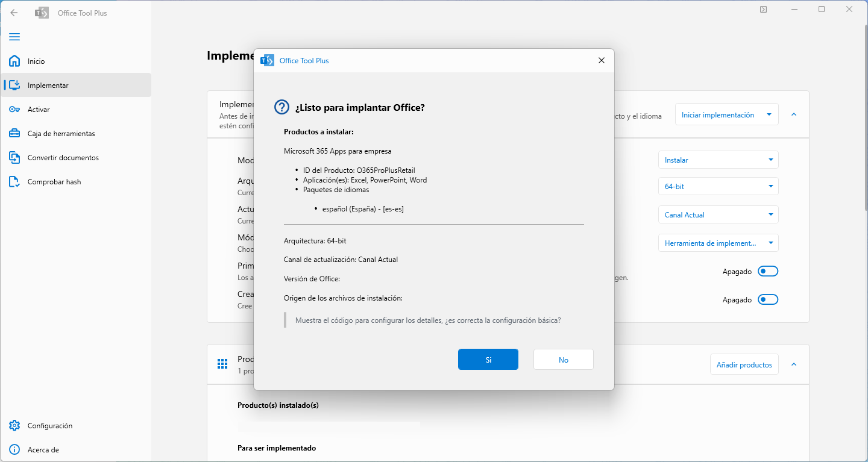The width and height of the screenshot is (868, 462).
Task: Click 'Aplicación(es): Excel, PowerPoint, Word' line
Action: pos(365,180)
